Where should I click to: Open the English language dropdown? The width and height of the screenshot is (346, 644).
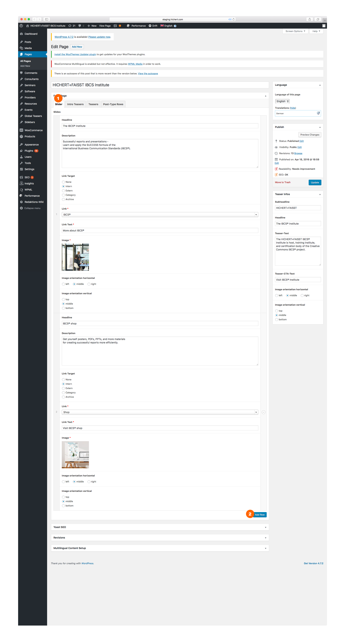coord(282,101)
